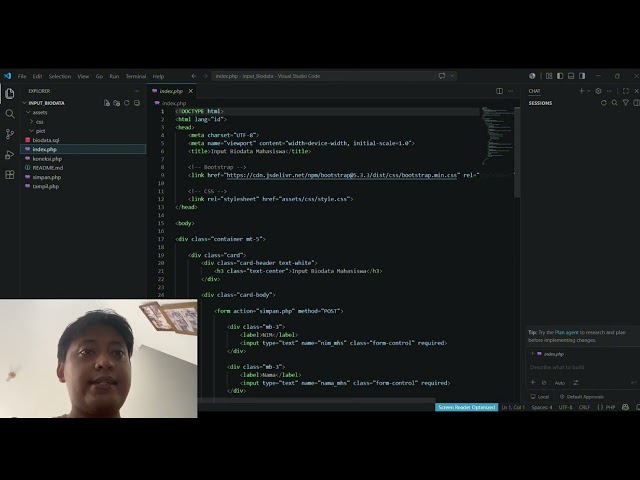
Task: Open the Edit menu
Action: pos(38,76)
